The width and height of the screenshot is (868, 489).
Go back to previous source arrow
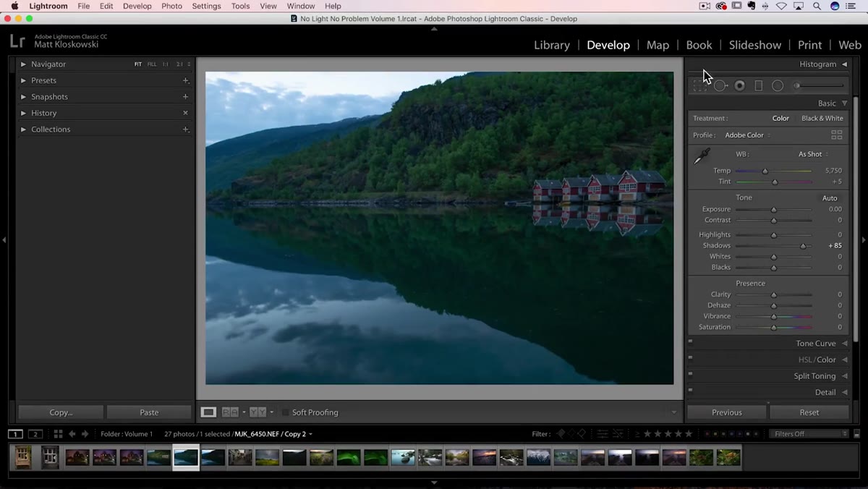pyautogui.click(x=72, y=434)
